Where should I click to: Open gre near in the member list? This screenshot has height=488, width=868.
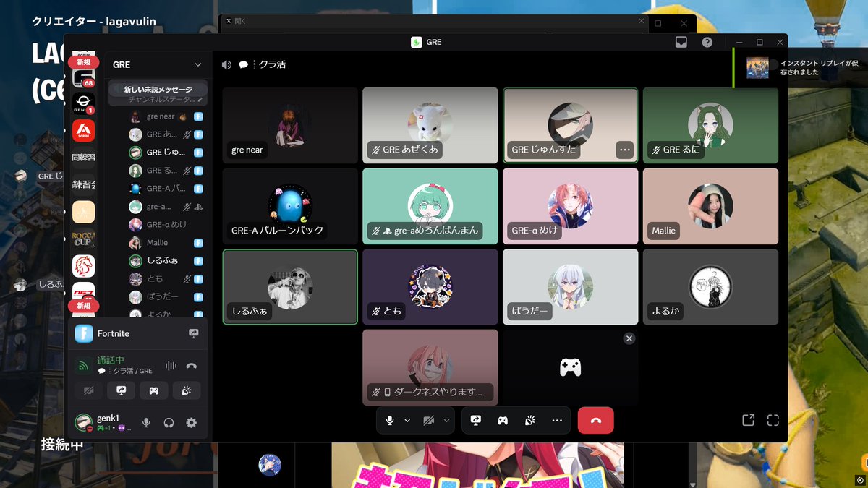coord(165,116)
